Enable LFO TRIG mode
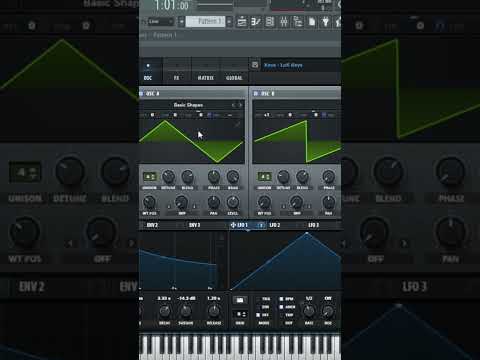This screenshot has width=480, height=360. [266, 299]
